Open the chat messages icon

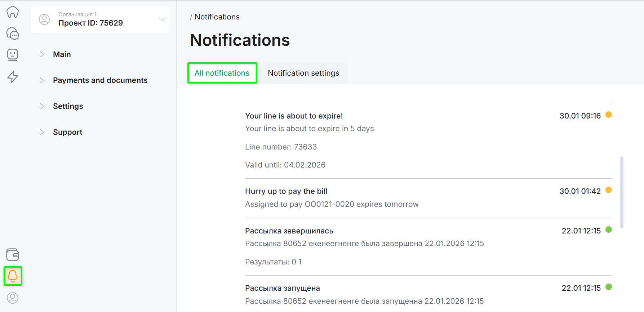[x=13, y=34]
